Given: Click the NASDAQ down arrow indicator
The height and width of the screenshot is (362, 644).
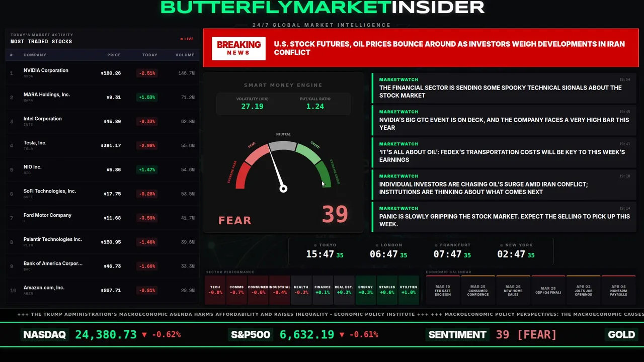Looking at the screenshot, I should 144,335.
